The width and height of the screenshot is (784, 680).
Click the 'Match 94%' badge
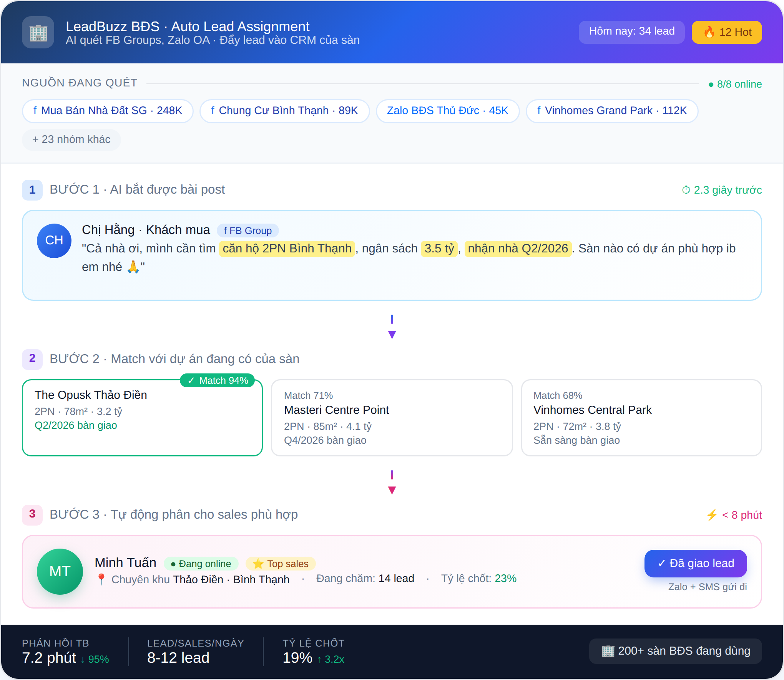218,380
